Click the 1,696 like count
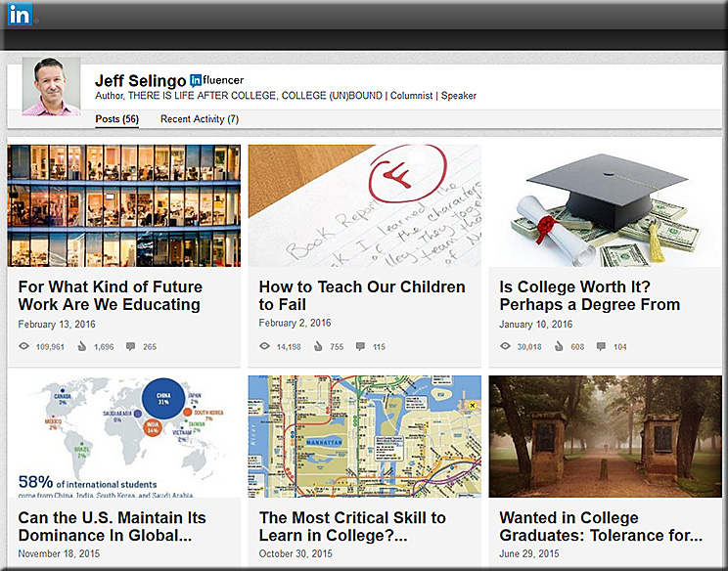 (104, 346)
